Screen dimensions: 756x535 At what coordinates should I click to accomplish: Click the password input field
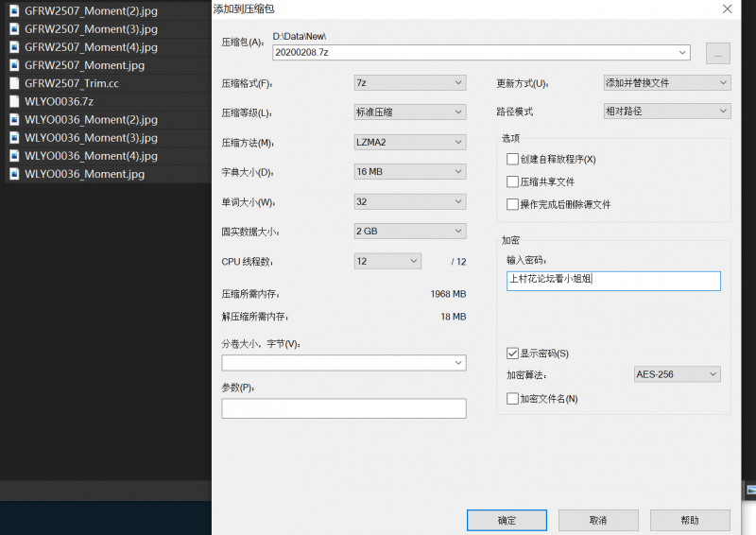[613, 281]
